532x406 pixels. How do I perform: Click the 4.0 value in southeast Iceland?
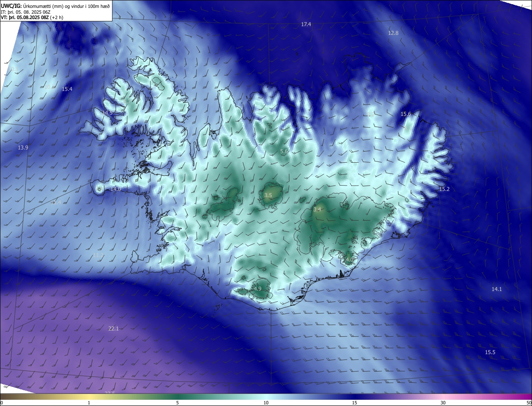click(x=349, y=260)
